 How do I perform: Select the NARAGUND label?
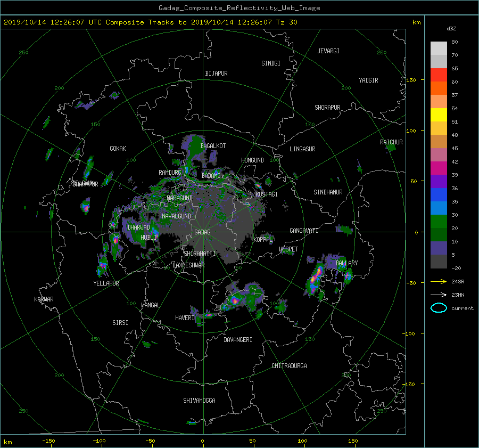[180, 198]
